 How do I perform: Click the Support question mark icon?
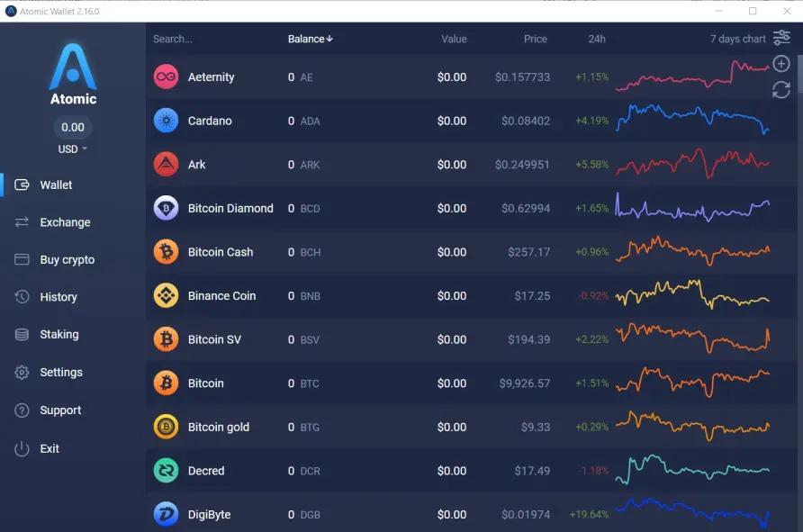click(22, 410)
